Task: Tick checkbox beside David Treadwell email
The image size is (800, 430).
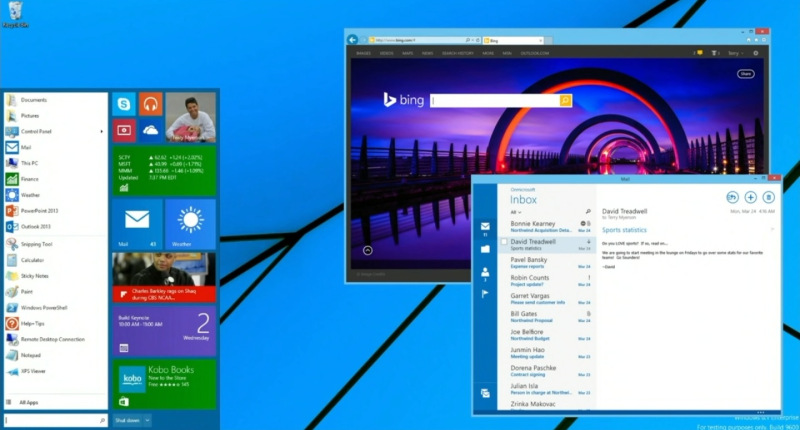Action: (504, 242)
